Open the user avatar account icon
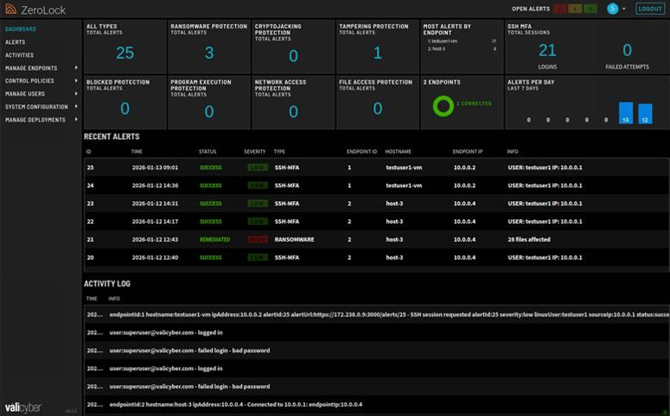The image size is (670, 416). 612,9
